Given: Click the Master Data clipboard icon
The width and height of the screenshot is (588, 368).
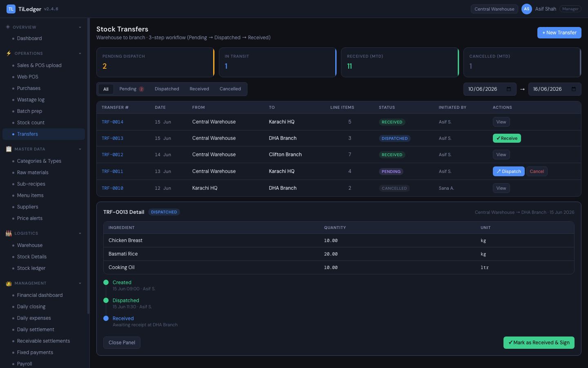Looking at the screenshot, I should (9, 149).
